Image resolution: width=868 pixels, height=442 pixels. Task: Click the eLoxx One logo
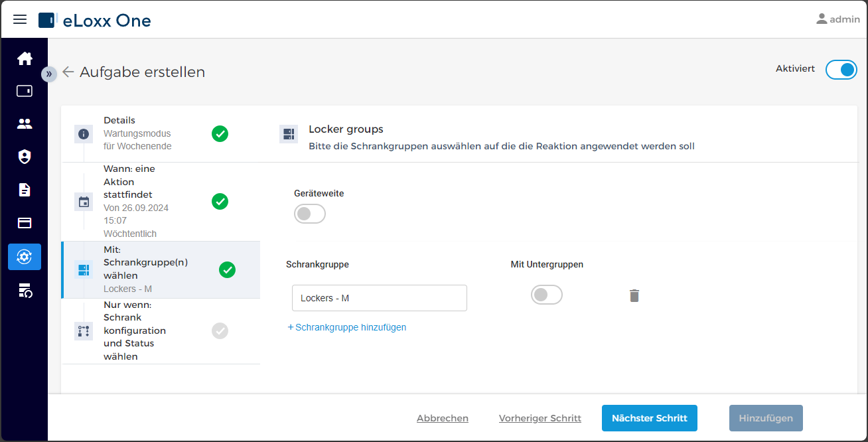(x=95, y=21)
